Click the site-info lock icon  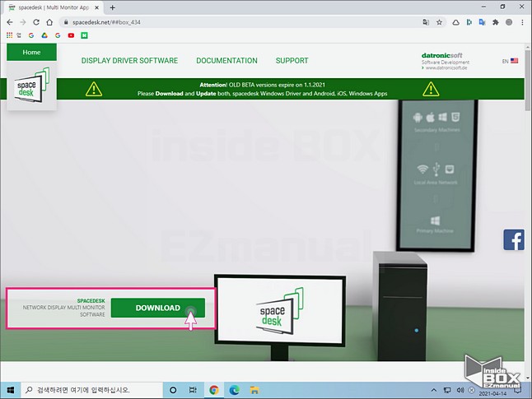click(x=66, y=22)
